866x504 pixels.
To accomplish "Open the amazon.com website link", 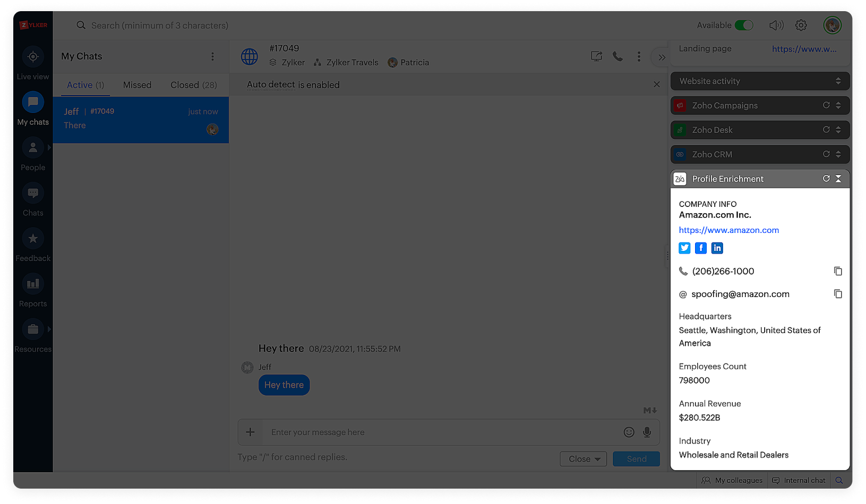I will tap(728, 230).
